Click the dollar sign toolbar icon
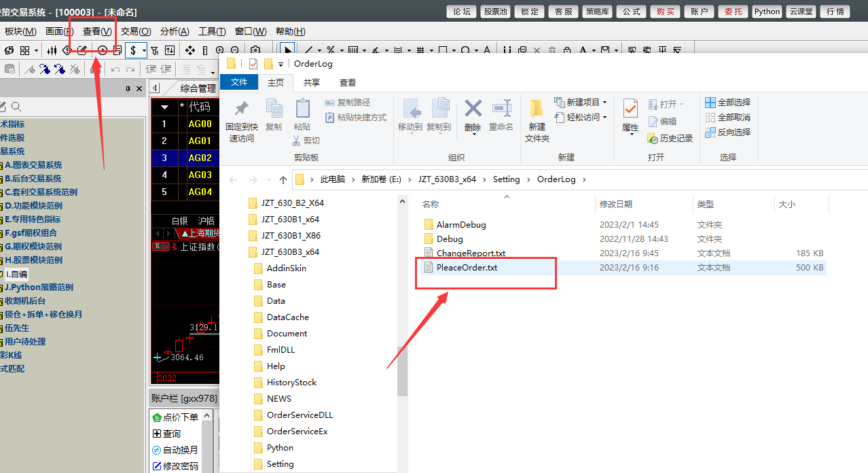 click(x=134, y=50)
